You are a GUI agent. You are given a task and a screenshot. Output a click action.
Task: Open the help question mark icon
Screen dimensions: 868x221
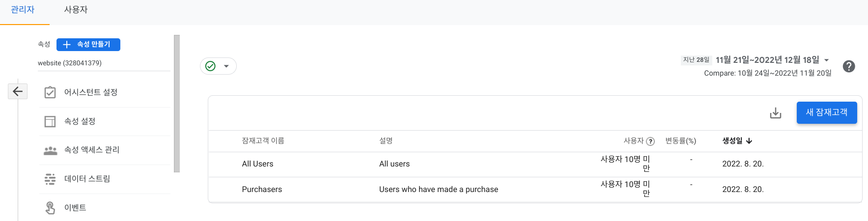848,66
